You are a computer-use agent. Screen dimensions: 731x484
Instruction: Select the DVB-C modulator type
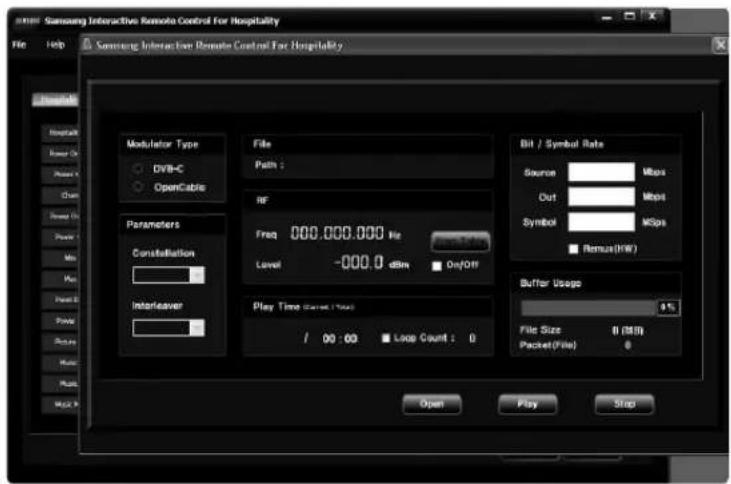click(x=138, y=169)
